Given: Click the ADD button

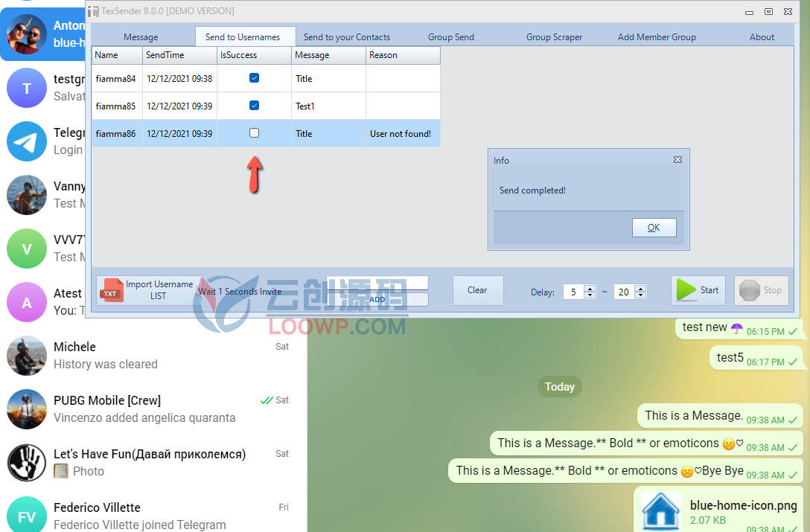Looking at the screenshot, I should (x=377, y=300).
